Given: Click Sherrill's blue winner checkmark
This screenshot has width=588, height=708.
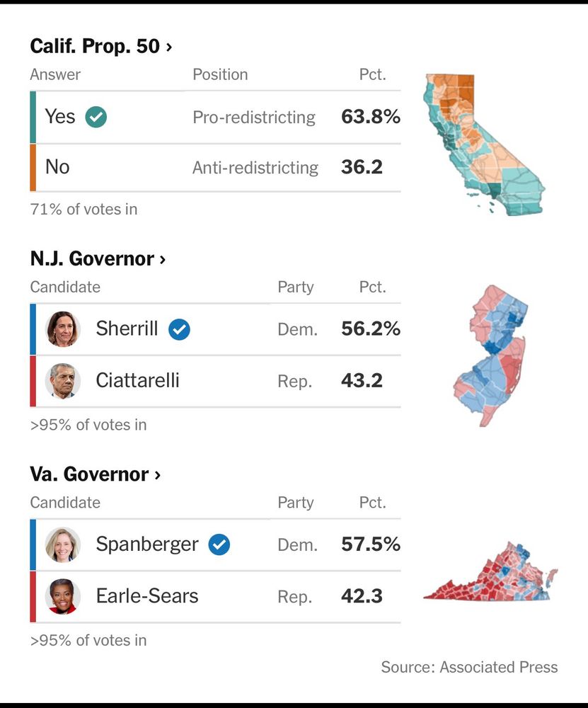Looking at the screenshot, I should (x=179, y=329).
